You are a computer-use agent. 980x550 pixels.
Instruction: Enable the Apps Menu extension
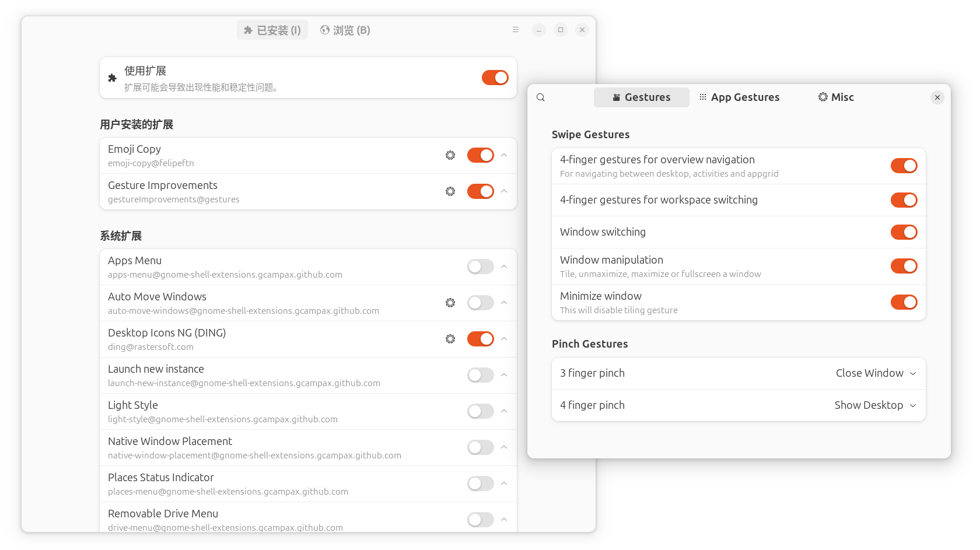click(x=480, y=267)
